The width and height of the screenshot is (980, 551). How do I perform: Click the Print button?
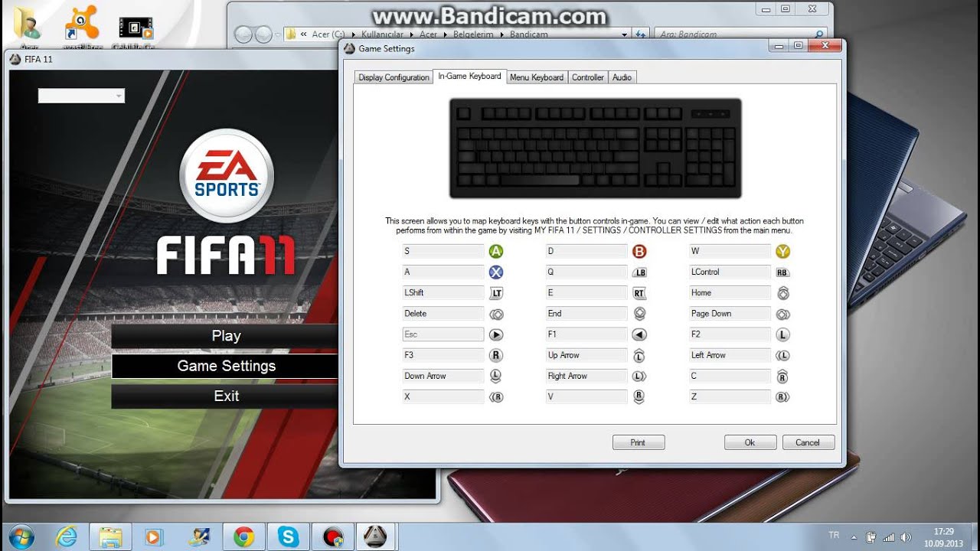pyautogui.click(x=639, y=442)
